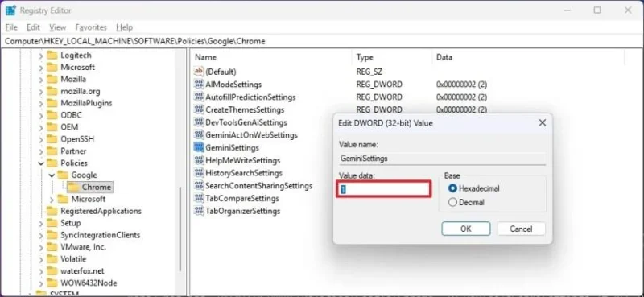Click the OEM folder icon
Screen dimensions: 644x297
52,127
